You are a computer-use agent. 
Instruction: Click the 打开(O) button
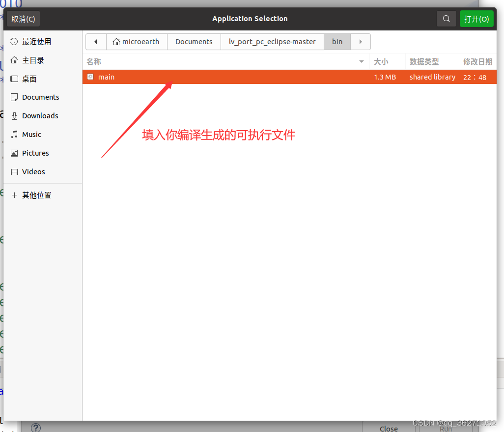[x=476, y=18]
